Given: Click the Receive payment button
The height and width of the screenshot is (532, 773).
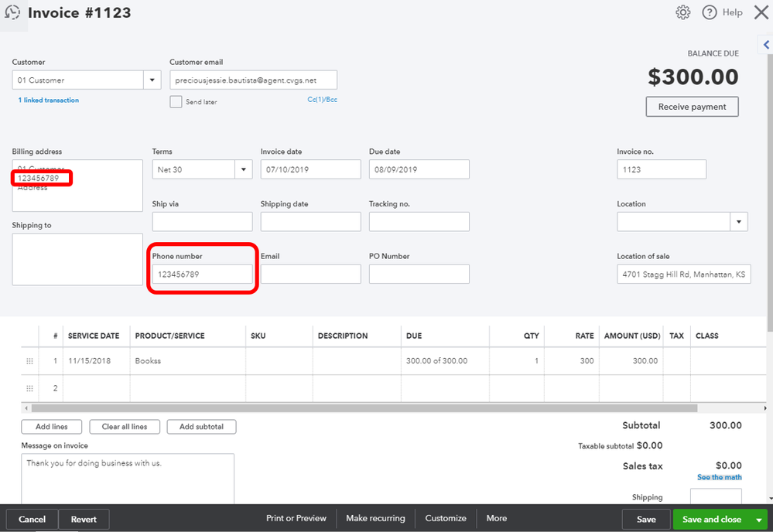Looking at the screenshot, I should (x=693, y=107).
